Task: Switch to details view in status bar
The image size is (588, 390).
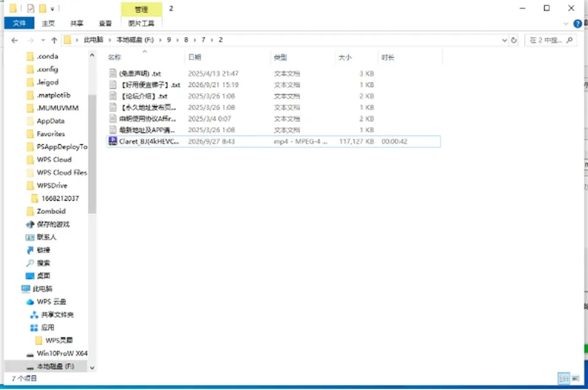Action: 564,378
